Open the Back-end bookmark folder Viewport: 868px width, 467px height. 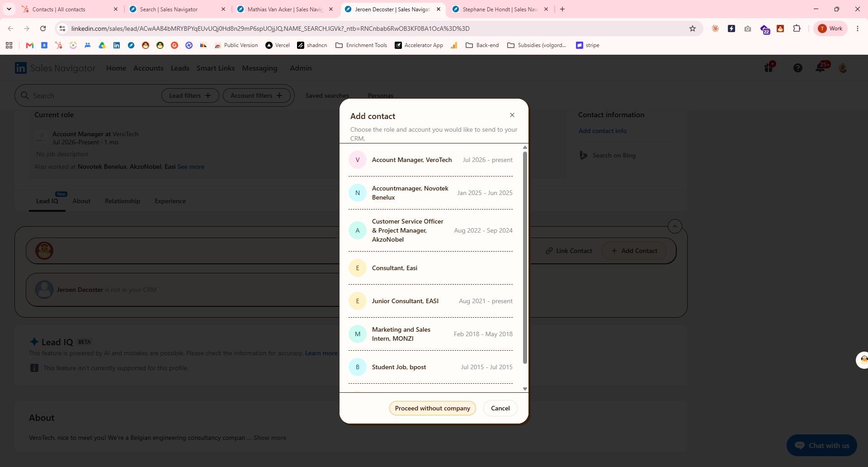[x=482, y=45]
